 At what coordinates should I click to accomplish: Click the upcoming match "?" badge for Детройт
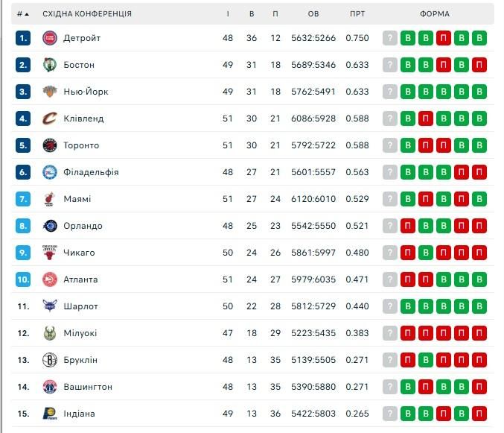pyautogui.click(x=390, y=38)
